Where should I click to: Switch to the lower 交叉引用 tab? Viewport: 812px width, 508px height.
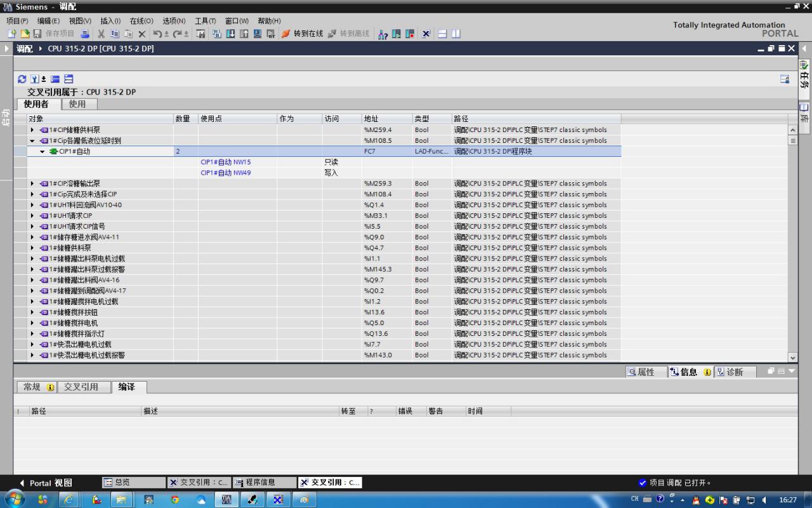[84, 387]
